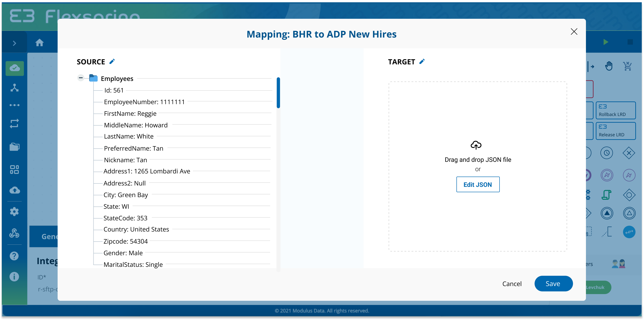The width and height of the screenshot is (644, 320).
Task: Select the text annotation bracket tool
Action: point(607,232)
